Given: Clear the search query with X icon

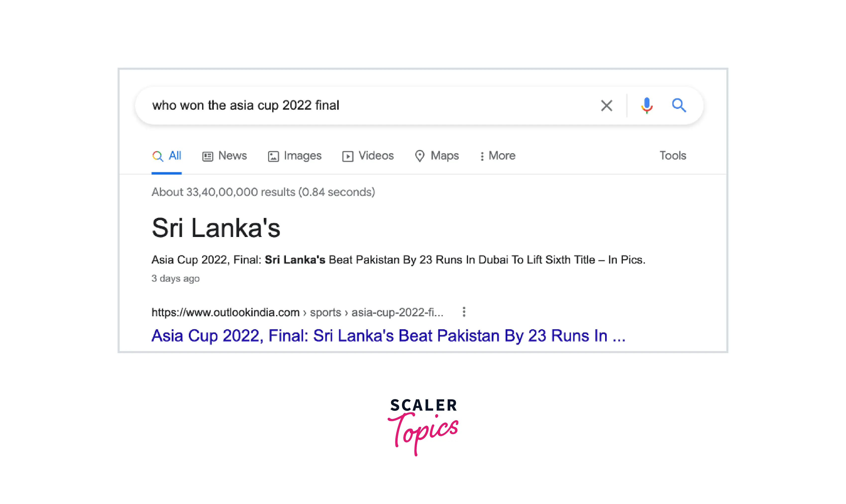Looking at the screenshot, I should pyautogui.click(x=606, y=106).
